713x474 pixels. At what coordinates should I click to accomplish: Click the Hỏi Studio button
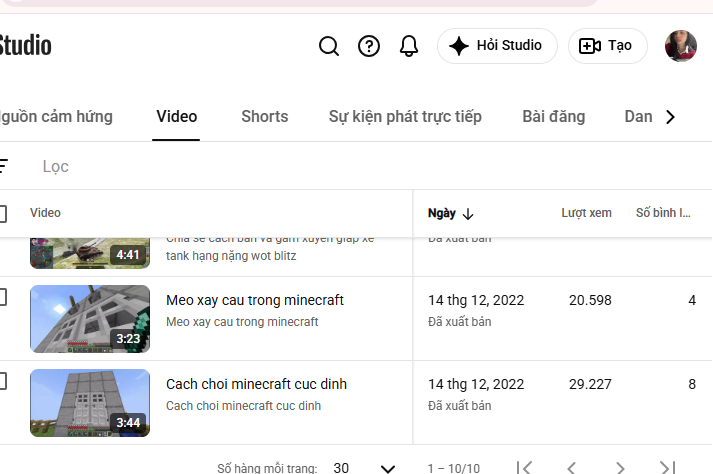pos(497,46)
